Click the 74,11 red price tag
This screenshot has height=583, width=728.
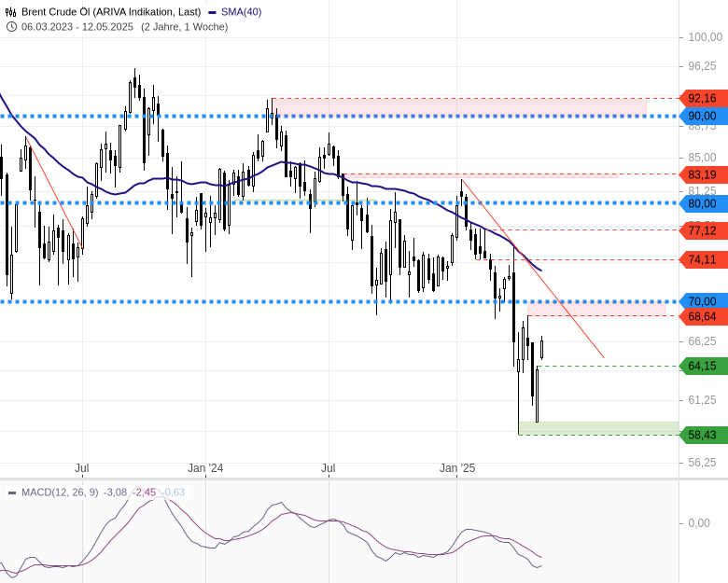[703, 259]
